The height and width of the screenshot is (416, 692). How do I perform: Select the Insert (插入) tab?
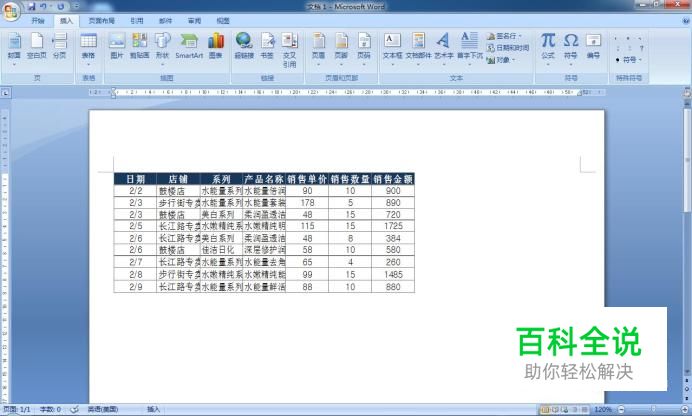(66, 21)
